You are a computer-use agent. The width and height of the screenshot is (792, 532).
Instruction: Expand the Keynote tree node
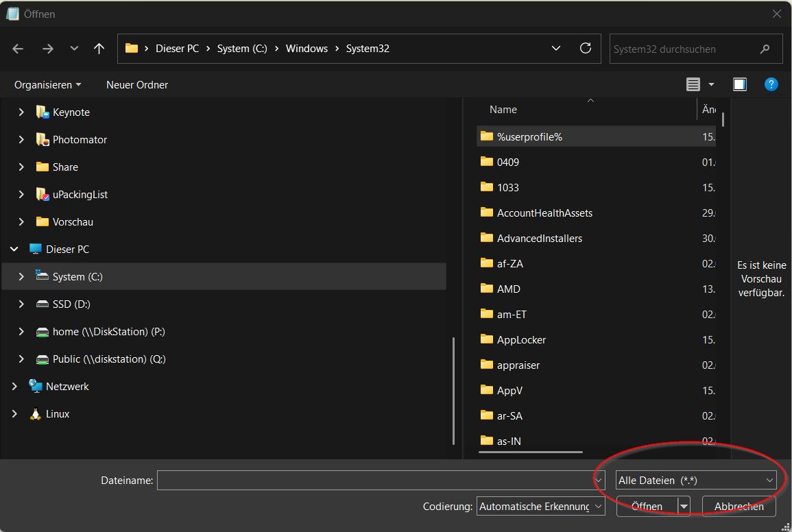point(21,112)
